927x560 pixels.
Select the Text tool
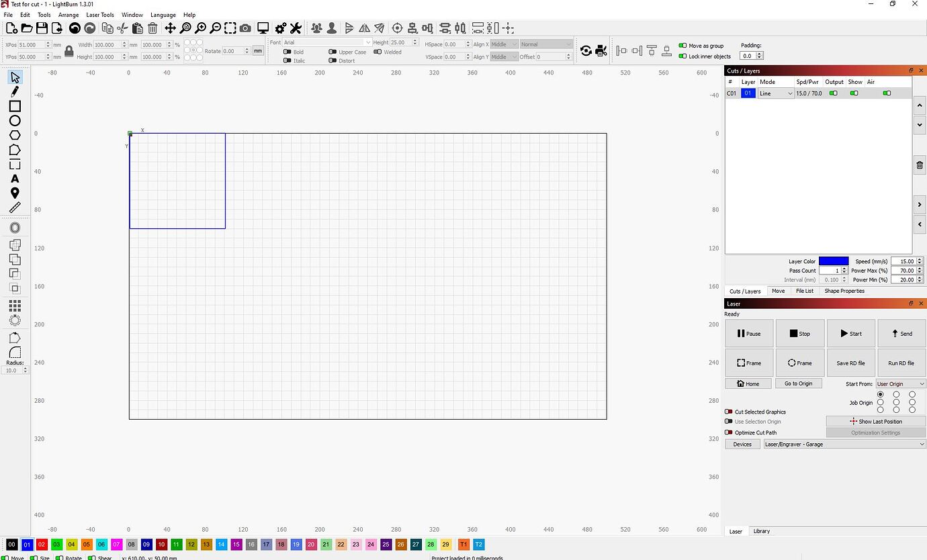(x=15, y=179)
